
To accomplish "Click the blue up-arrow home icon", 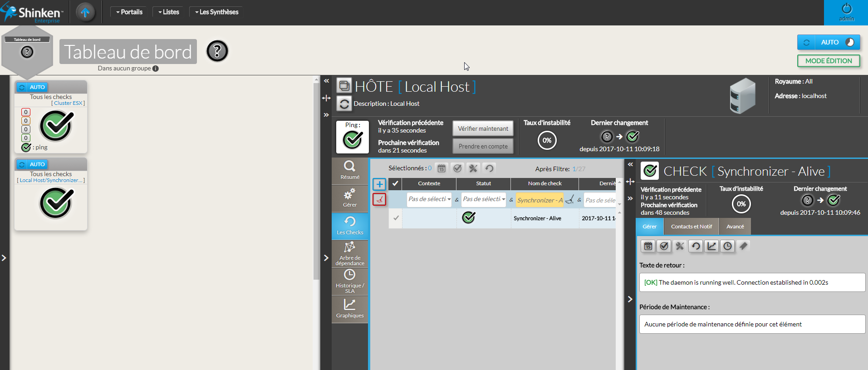I will click(x=85, y=12).
